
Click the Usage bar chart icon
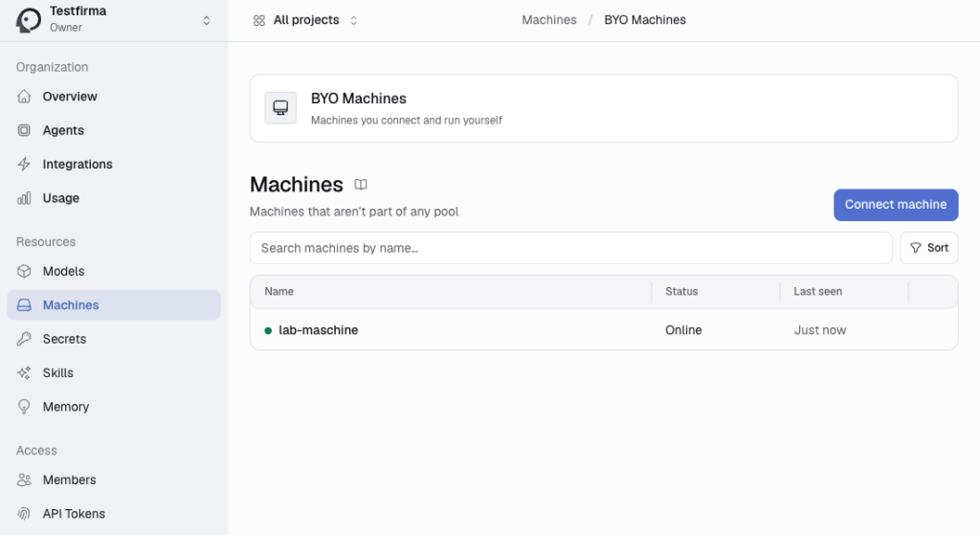pyautogui.click(x=24, y=198)
